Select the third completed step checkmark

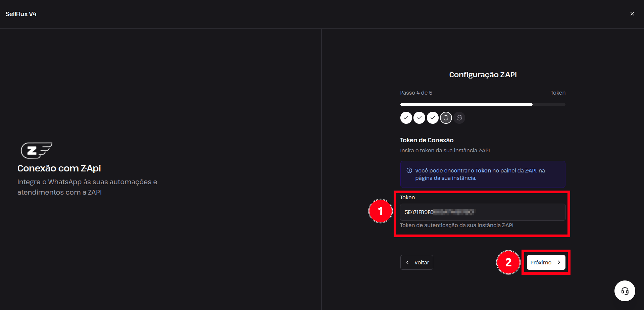(x=433, y=118)
